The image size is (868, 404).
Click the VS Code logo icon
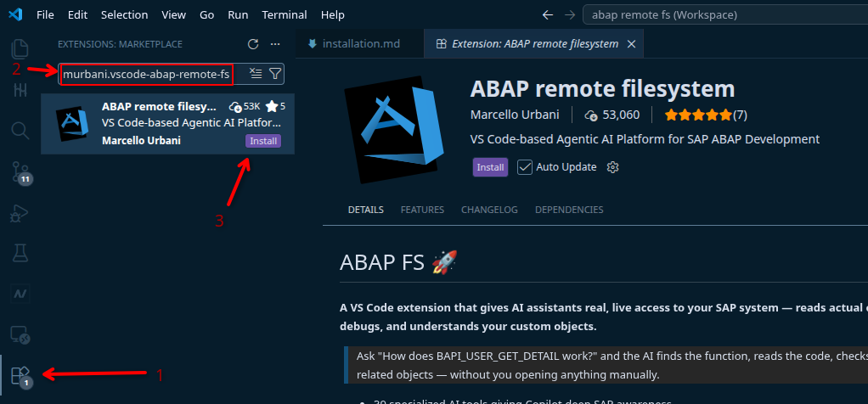click(x=15, y=15)
